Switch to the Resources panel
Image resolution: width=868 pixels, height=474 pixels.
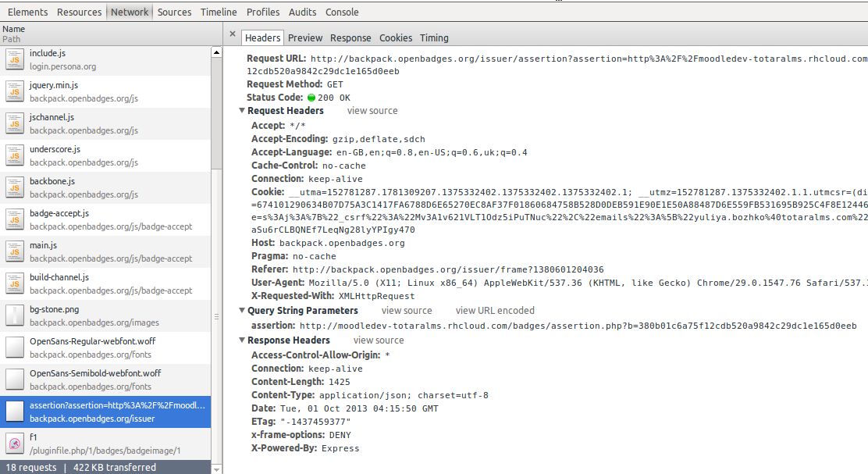[79, 12]
